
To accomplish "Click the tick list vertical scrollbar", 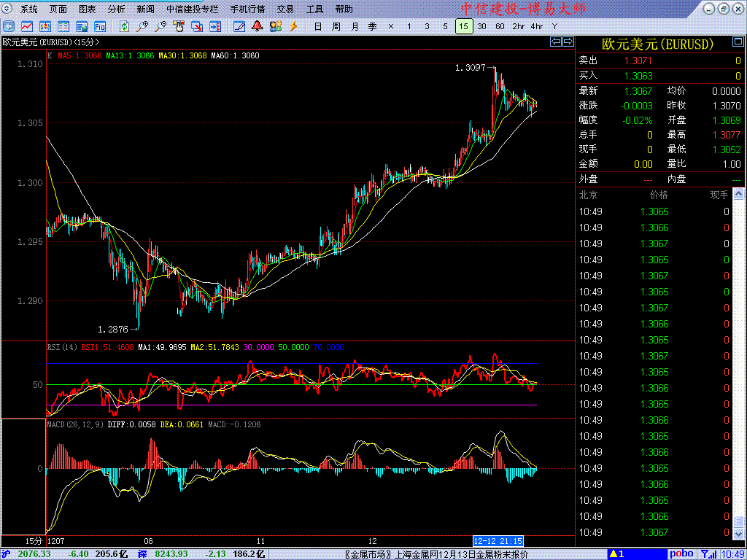I will (738, 365).
